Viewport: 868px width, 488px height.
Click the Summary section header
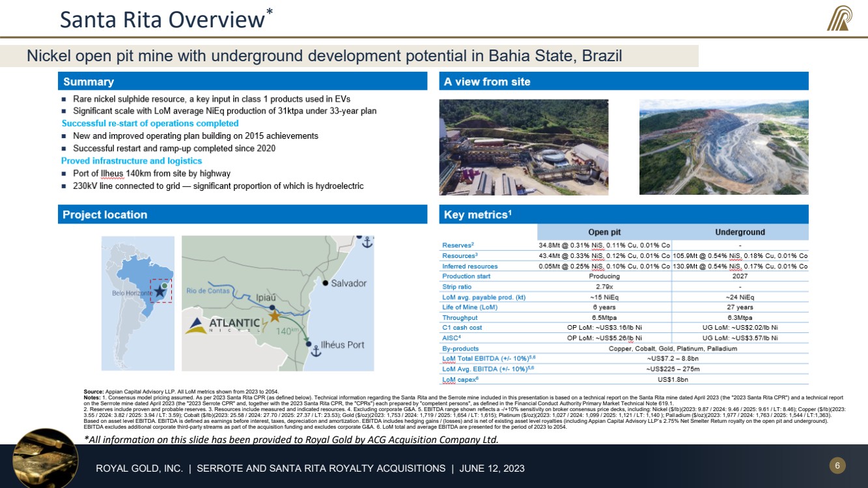click(x=88, y=81)
